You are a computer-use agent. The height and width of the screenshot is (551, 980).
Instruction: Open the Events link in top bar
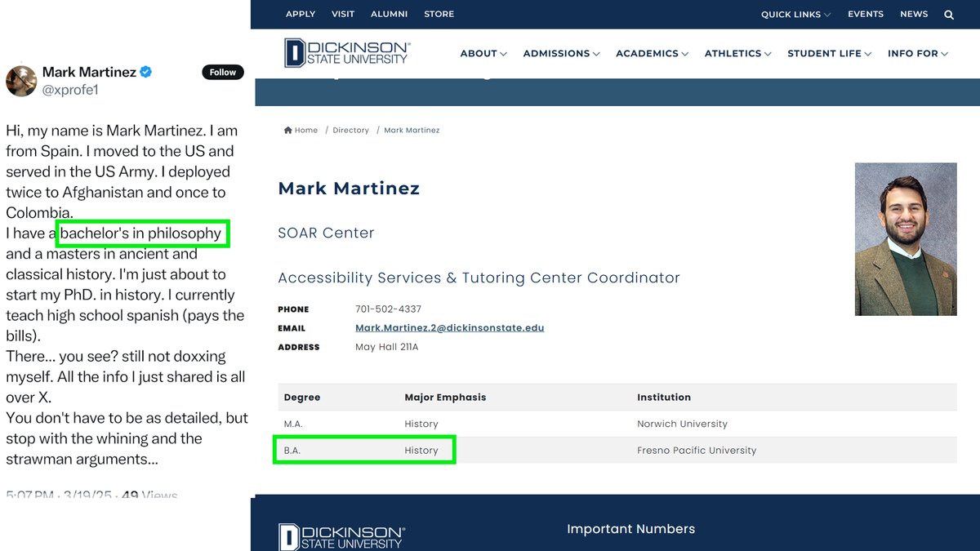pyautogui.click(x=866, y=14)
